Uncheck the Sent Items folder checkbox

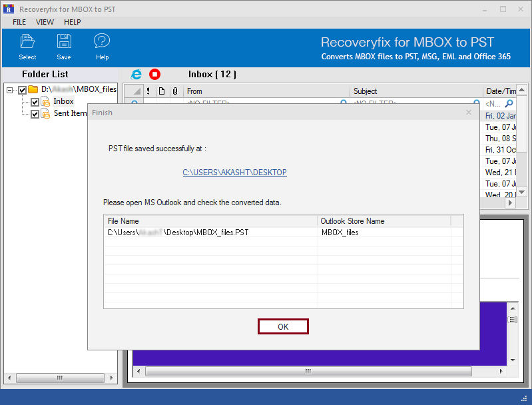pyautogui.click(x=35, y=114)
